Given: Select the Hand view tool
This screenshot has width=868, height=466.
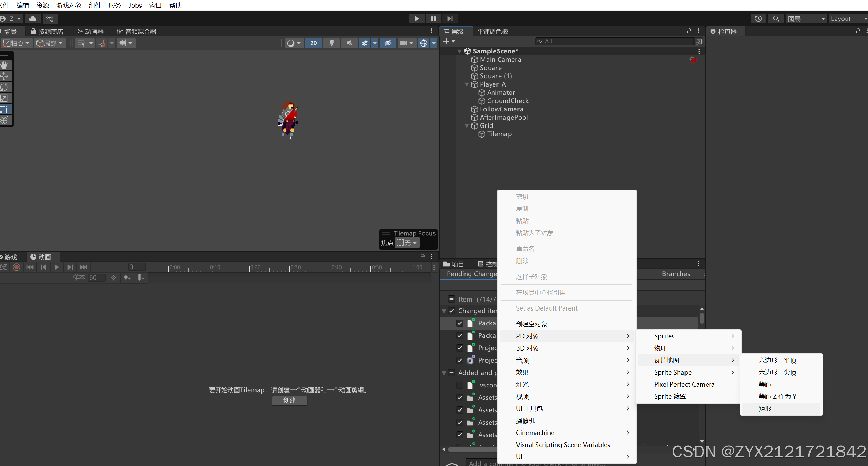Looking at the screenshot, I should (4, 65).
